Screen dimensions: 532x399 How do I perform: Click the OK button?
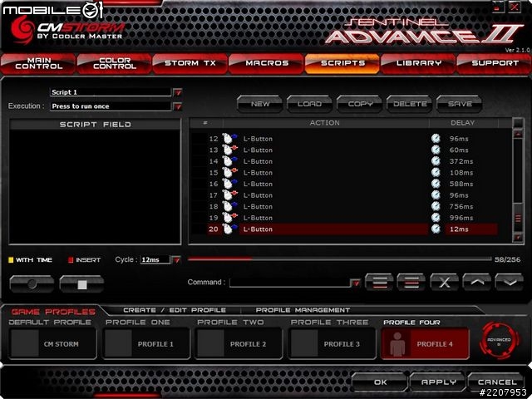(380, 382)
